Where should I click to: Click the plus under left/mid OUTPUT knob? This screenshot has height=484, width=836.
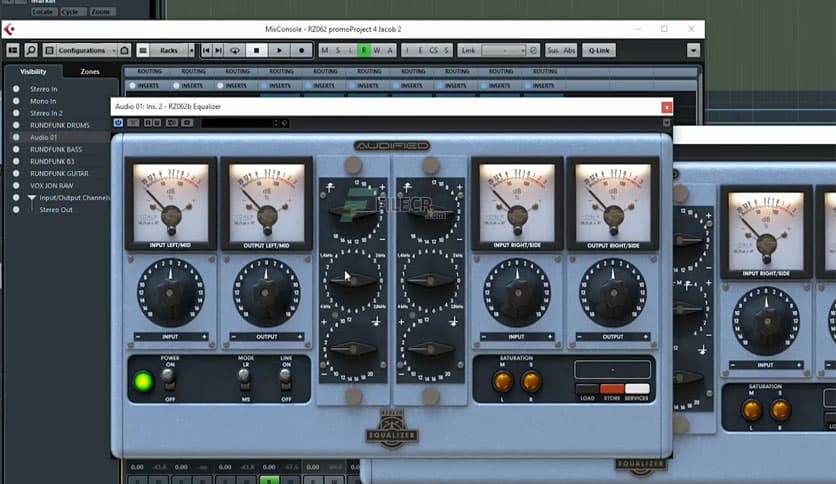pos(300,337)
